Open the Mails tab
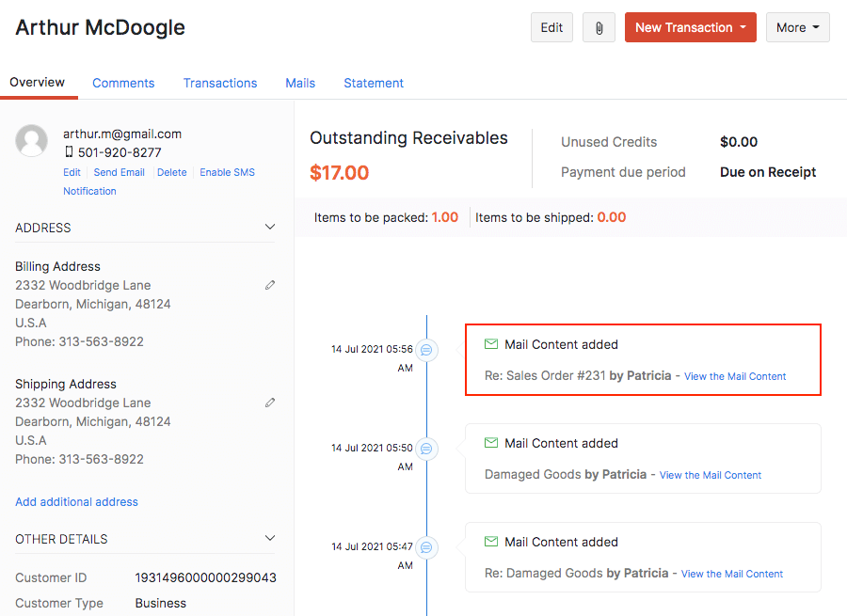The width and height of the screenshot is (847, 616). 299,83
